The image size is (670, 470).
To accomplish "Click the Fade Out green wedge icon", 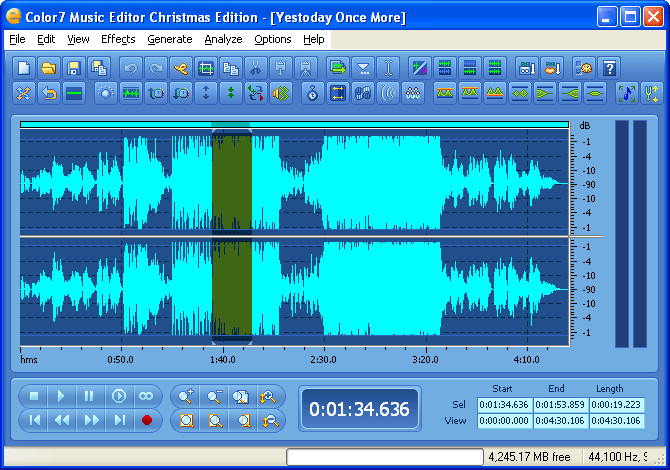I will (x=545, y=93).
